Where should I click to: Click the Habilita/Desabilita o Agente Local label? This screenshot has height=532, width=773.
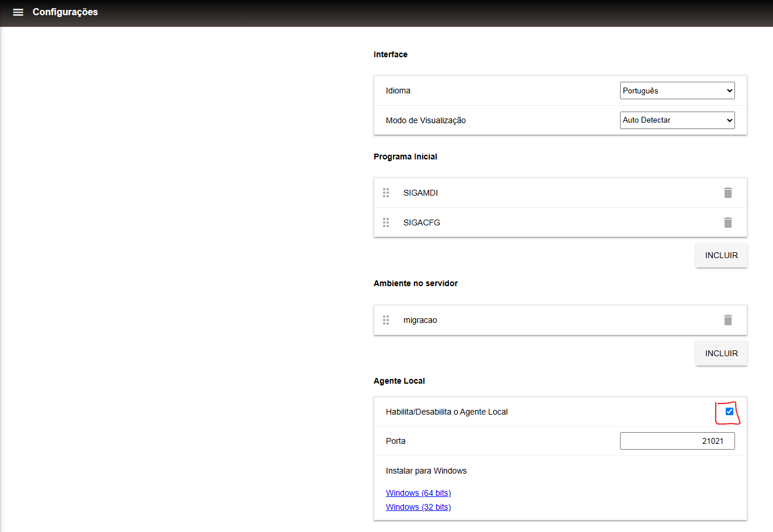(447, 412)
